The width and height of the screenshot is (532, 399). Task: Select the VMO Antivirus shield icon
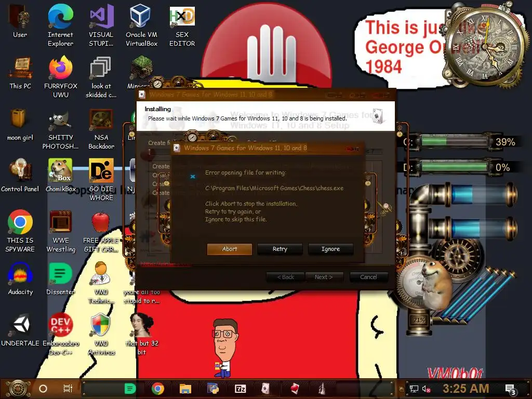click(x=101, y=335)
